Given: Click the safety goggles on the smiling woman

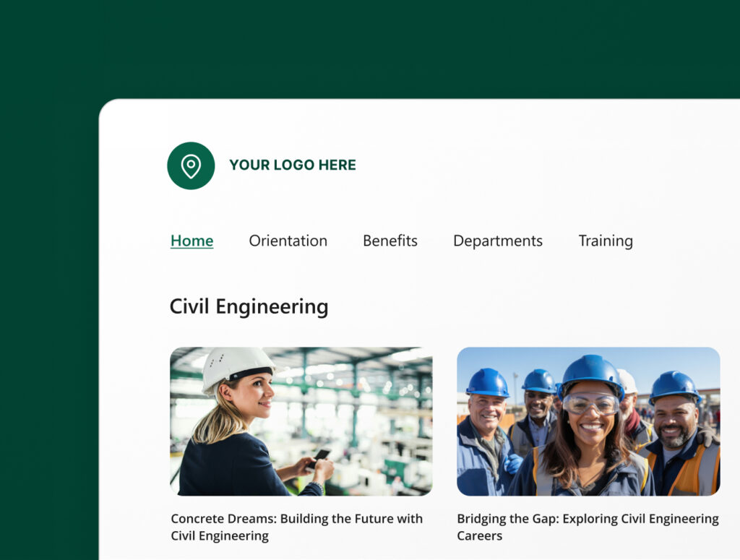Looking at the screenshot, I should pyautogui.click(x=590, y=403).
